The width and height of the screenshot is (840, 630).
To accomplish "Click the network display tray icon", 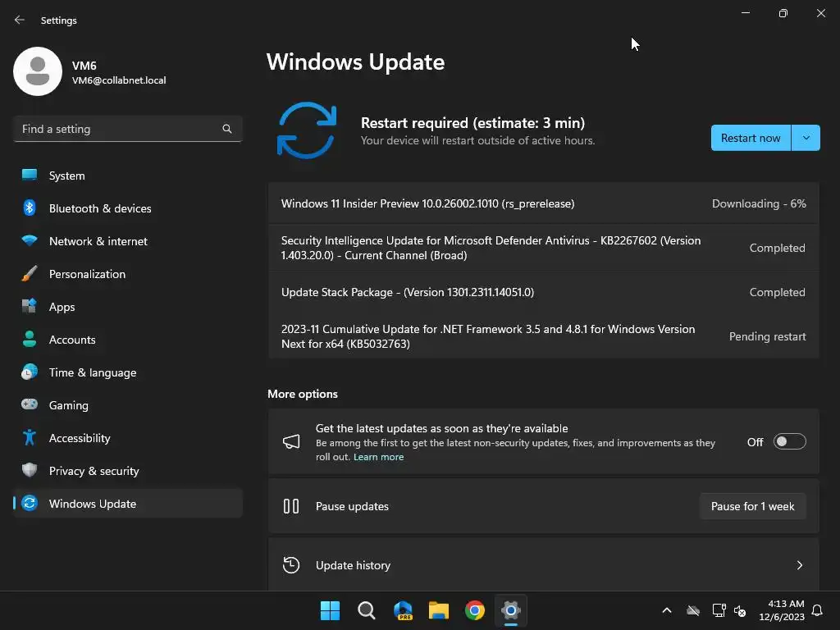I will click(x=719, y=610).
